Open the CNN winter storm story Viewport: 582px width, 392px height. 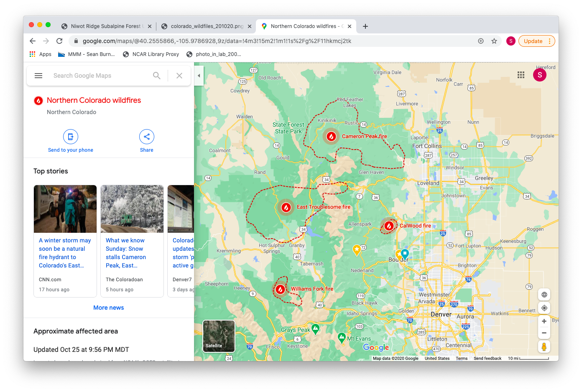pyautogui.click(x=65, y=253)
